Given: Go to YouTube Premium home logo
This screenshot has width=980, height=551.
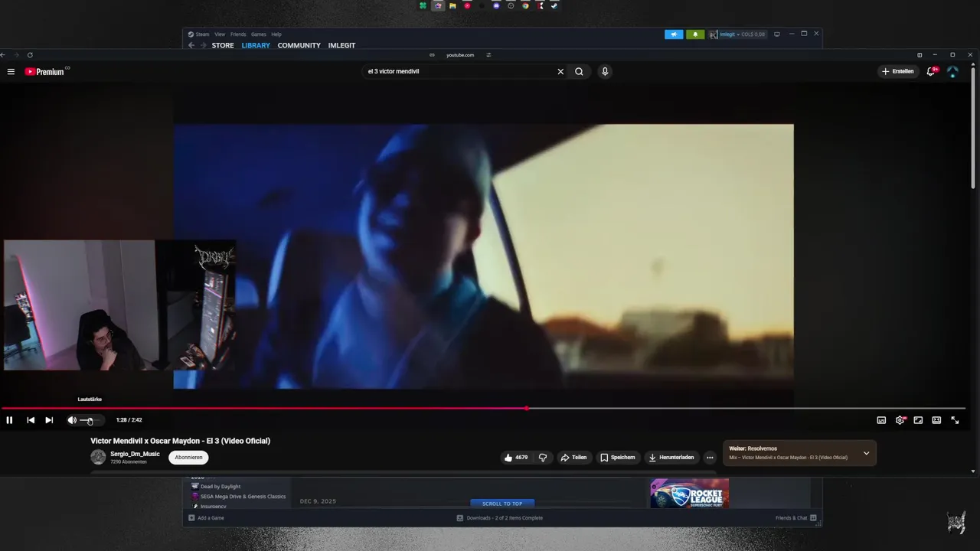Looking at the screenshot, I should click(45, 71).
